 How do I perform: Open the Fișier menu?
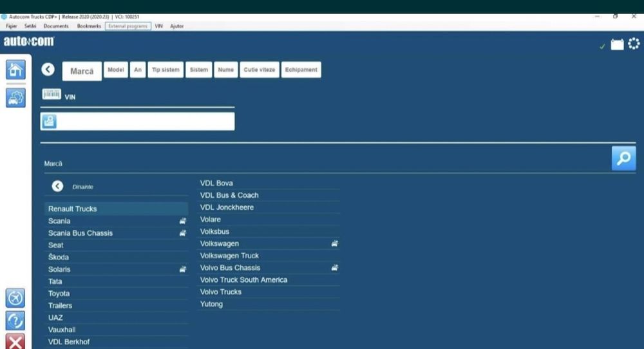(12, 26)
